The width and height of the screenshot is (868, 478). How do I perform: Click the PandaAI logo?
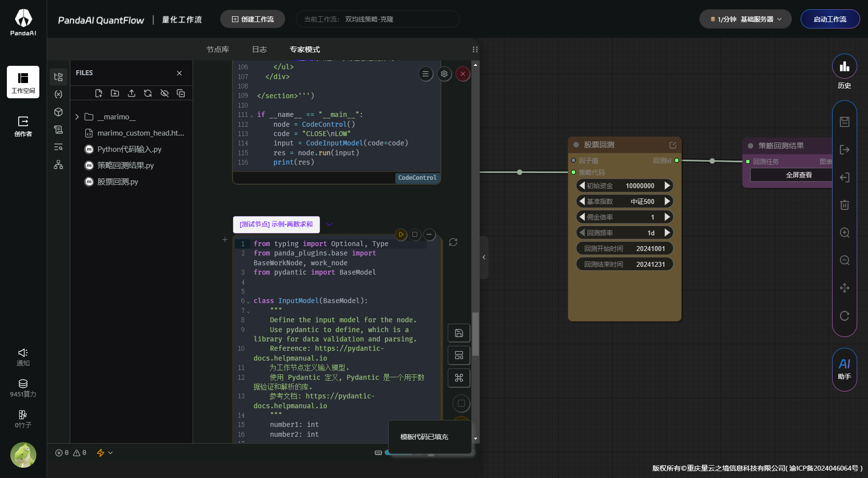point(23,23)
